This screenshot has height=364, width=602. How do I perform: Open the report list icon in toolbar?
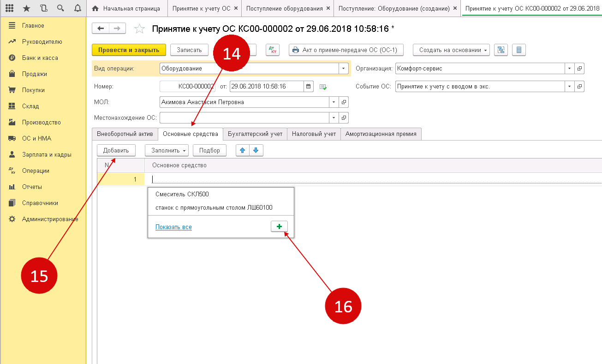(x=519, y=50)
